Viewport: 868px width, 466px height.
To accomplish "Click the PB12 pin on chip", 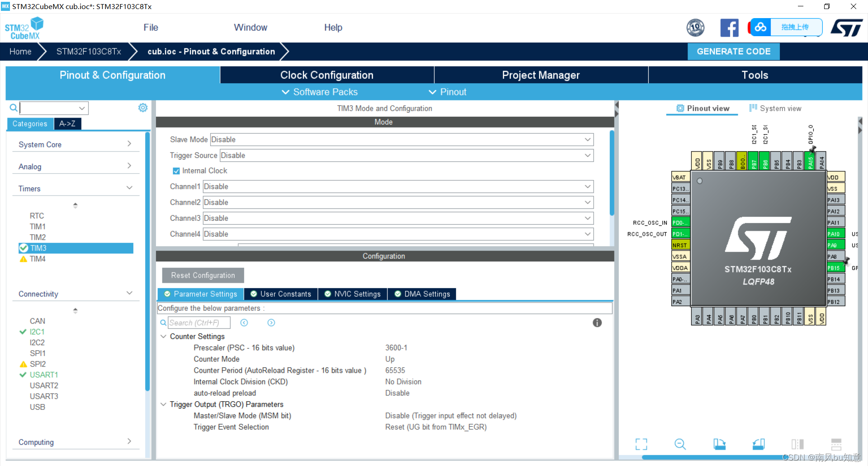I will (835, 302).
